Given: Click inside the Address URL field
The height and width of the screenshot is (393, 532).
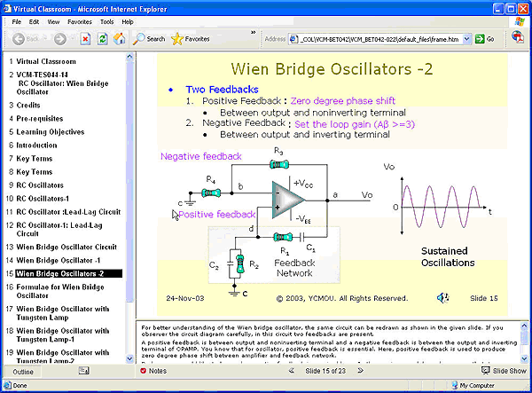Looking at the screenshot, I should point(379,39).
